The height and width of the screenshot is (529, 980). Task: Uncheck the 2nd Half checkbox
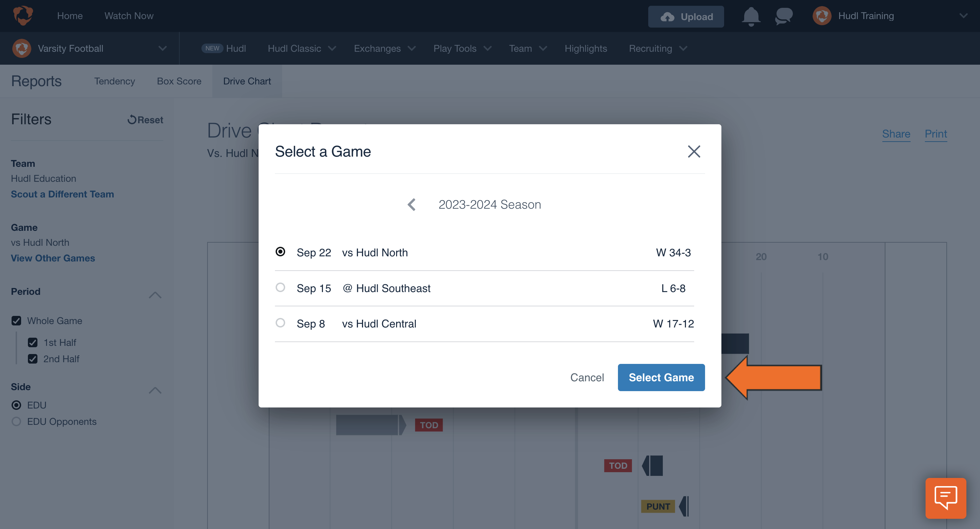[33, 358]
